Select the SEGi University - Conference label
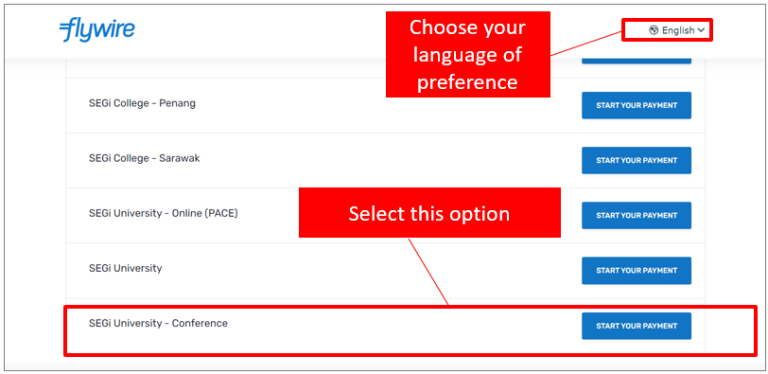This screenshot has width=768, height=374. (158, 324)
